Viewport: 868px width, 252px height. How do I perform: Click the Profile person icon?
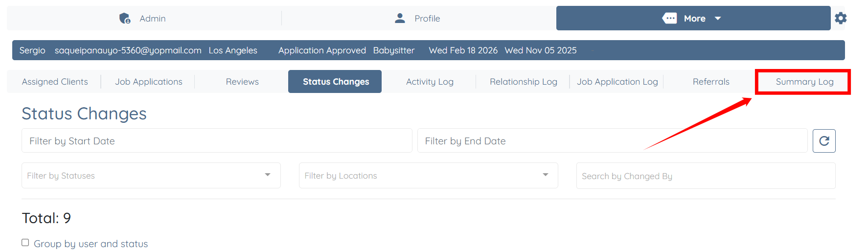pyautogui.click(x=400, y=18)
